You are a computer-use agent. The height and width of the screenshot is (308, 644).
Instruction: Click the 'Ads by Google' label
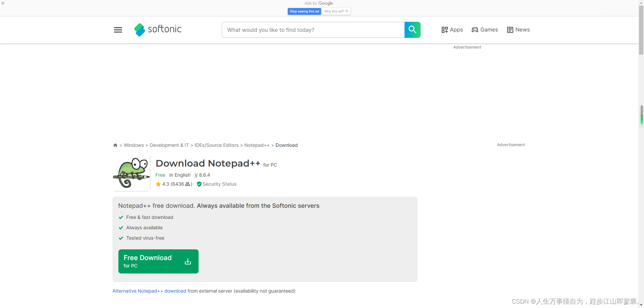pos(319,3)
